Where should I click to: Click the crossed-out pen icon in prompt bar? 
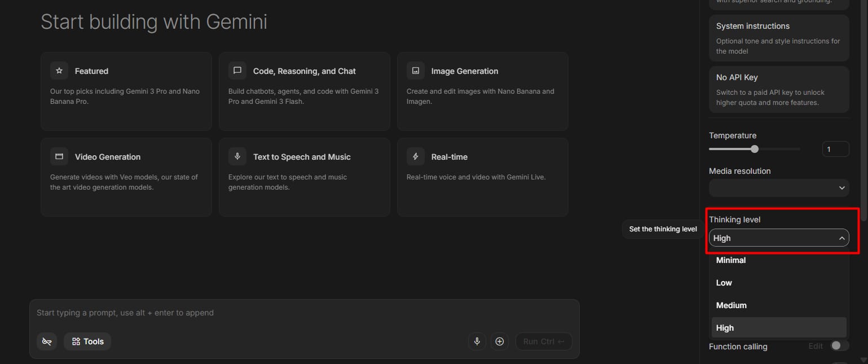[x=47, y=341]
